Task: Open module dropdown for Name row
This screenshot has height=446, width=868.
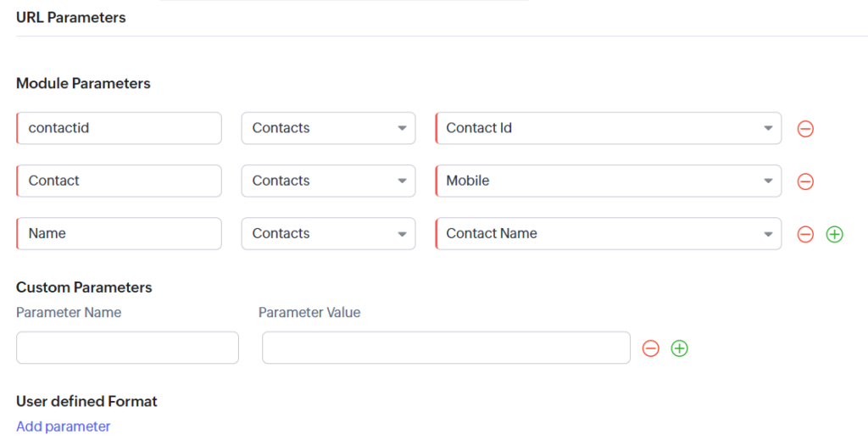Action: coord(328,233)
